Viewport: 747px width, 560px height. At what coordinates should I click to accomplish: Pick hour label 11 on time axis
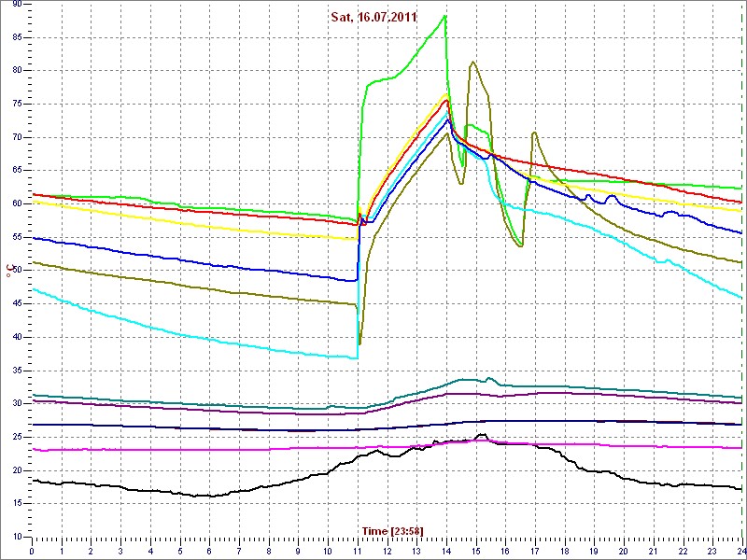click(x=358, y=550)
